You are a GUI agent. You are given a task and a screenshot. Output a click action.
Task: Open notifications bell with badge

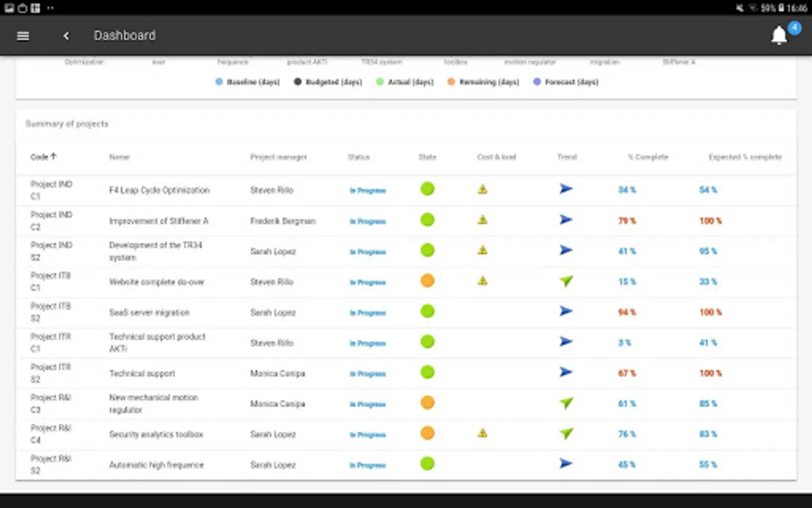[779, 35]
